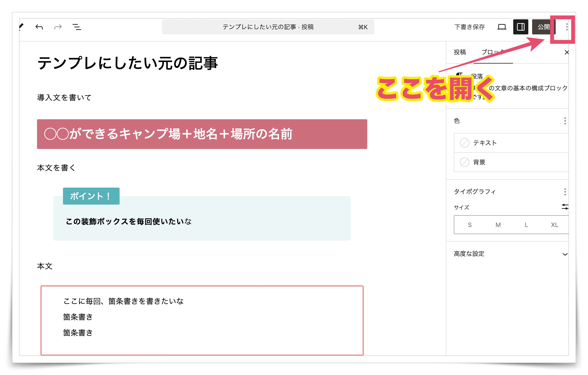Click the 公開 publish button
588x375 pixels.
544,27
